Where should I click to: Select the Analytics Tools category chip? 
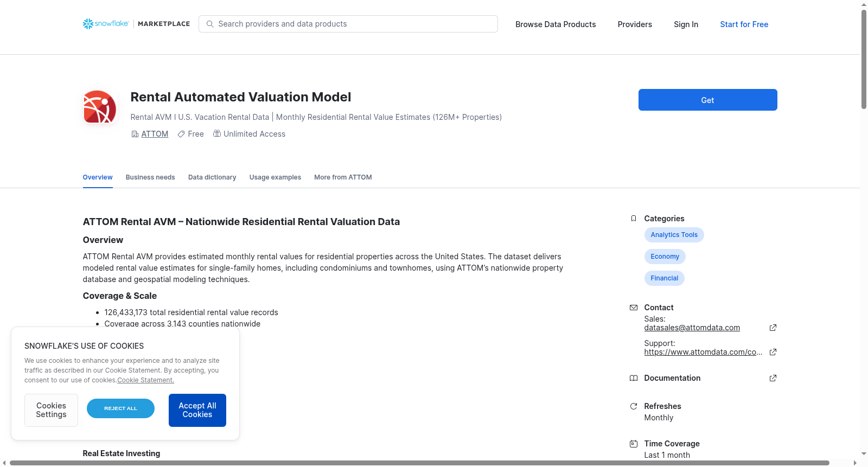coord(674,235)
